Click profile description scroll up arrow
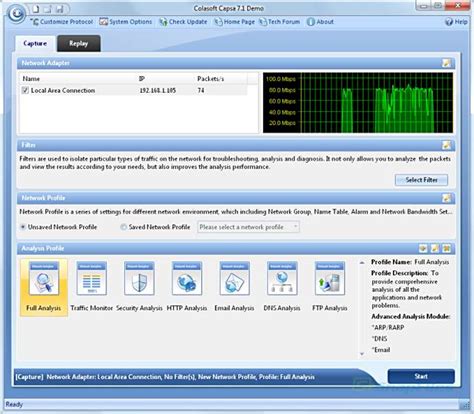Viewport: 474px width, 414px height. [x=362, y=263]
